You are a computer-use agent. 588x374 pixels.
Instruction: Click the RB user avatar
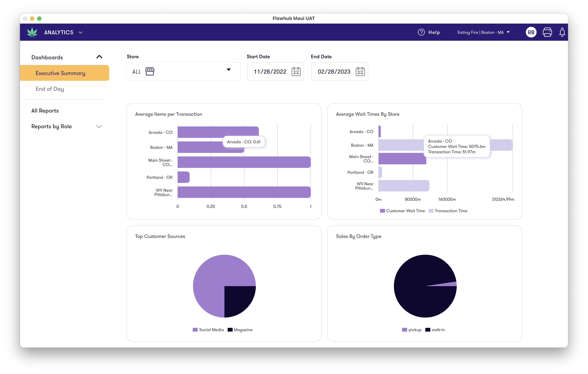(x=531, y=32)
